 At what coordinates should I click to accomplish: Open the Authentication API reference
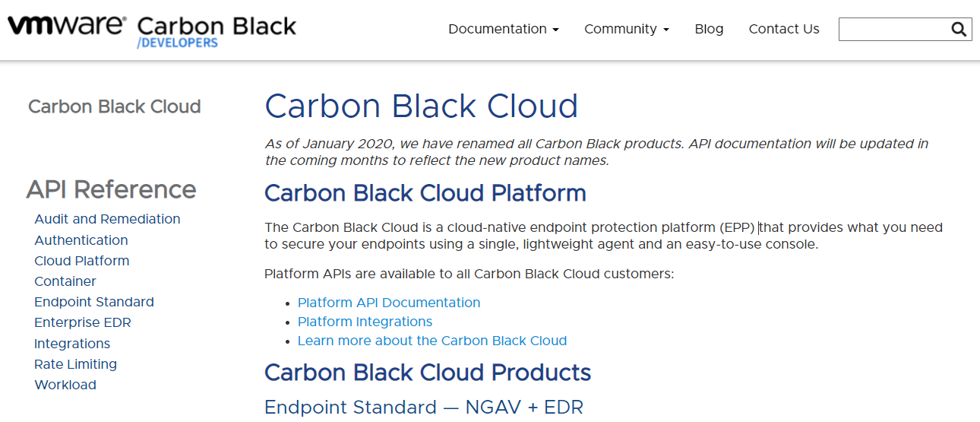pos(81,240)
